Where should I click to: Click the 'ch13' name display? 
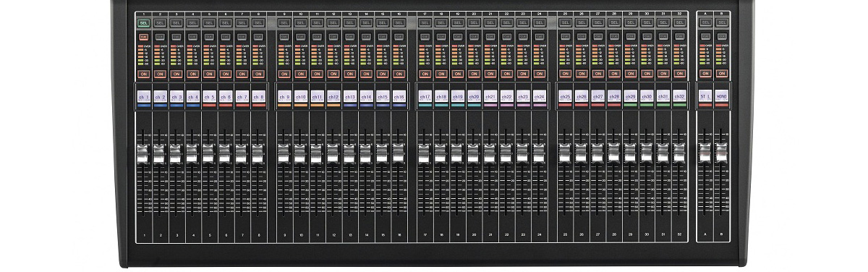click(x=349, y=96)
